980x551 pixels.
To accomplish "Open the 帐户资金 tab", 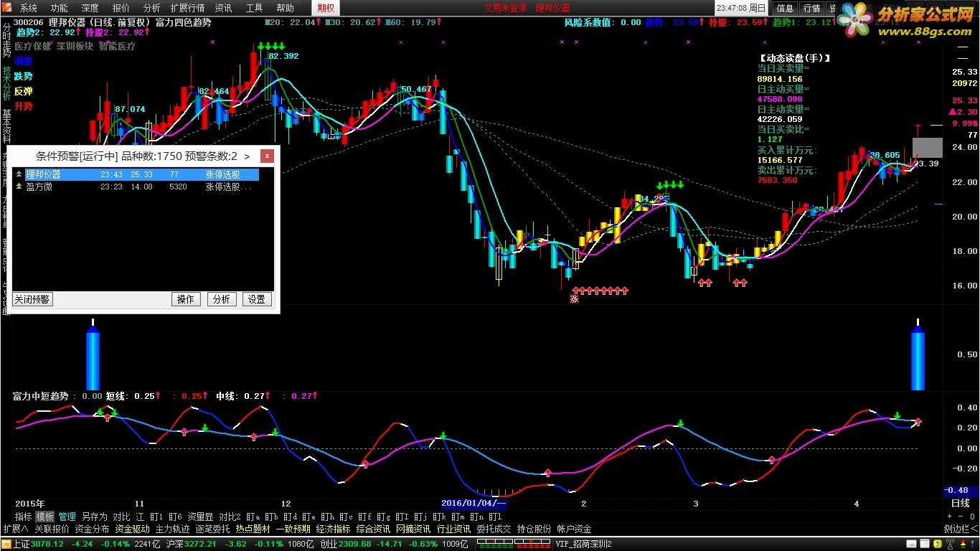I will (x=574, y=529).
